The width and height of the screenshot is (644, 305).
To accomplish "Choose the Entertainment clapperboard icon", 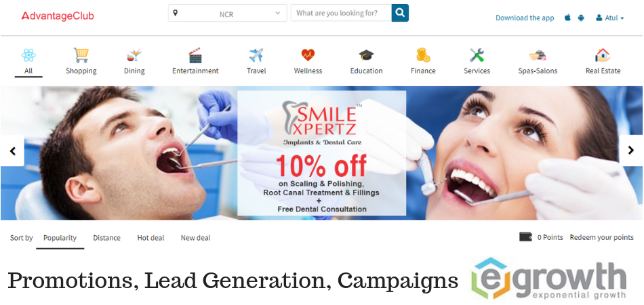I will [x=195, y=55].
